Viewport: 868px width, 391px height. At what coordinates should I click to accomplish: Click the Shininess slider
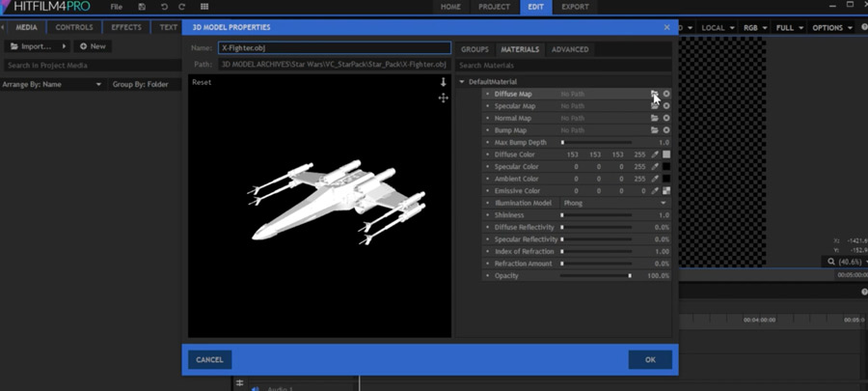click(596, 215)
